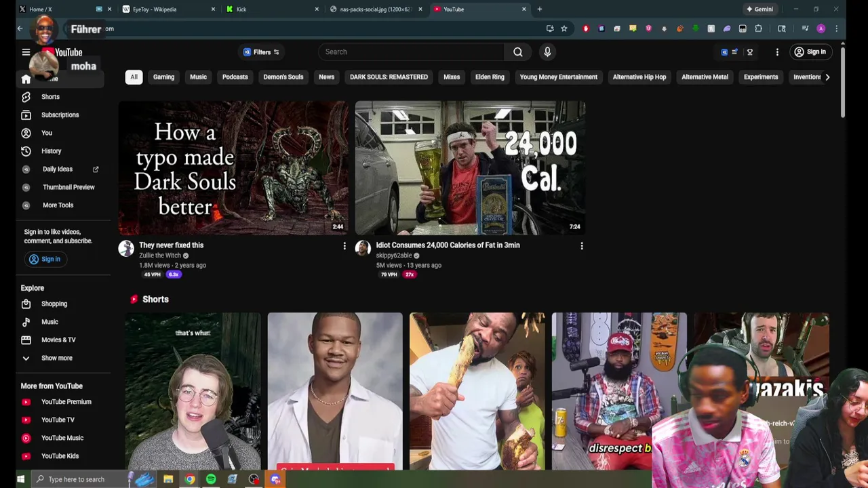Screen dimensions: 868x488
Task: Open the Gemini button in Chrome
Action: click(759, 9)
